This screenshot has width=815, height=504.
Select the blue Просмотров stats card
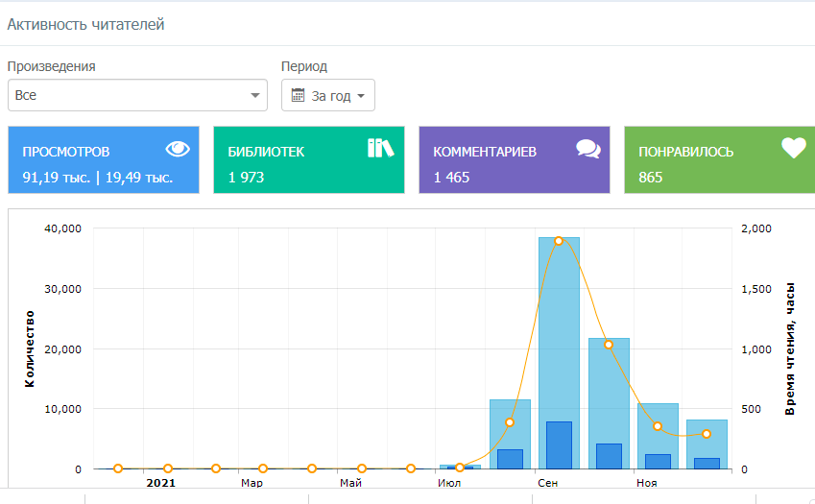104,160
